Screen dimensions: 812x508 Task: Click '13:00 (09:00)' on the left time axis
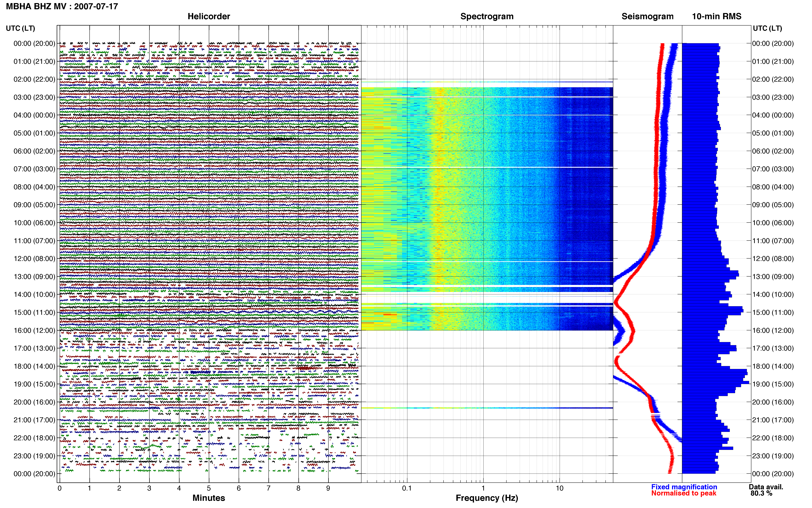34,277
